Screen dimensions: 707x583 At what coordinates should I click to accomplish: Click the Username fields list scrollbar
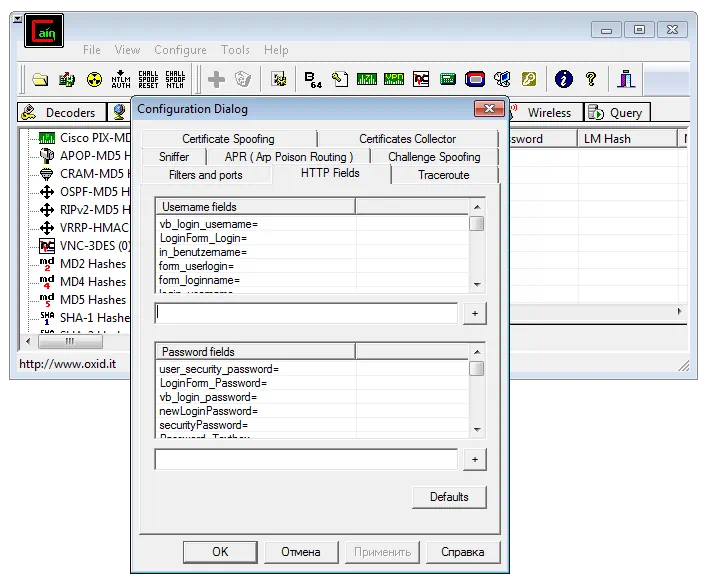click(x=477, y=252)
